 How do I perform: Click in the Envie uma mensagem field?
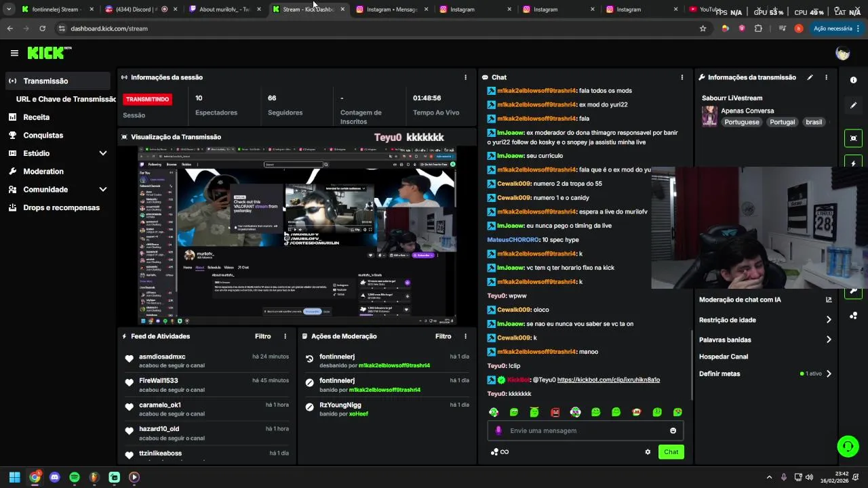(585, 430)
